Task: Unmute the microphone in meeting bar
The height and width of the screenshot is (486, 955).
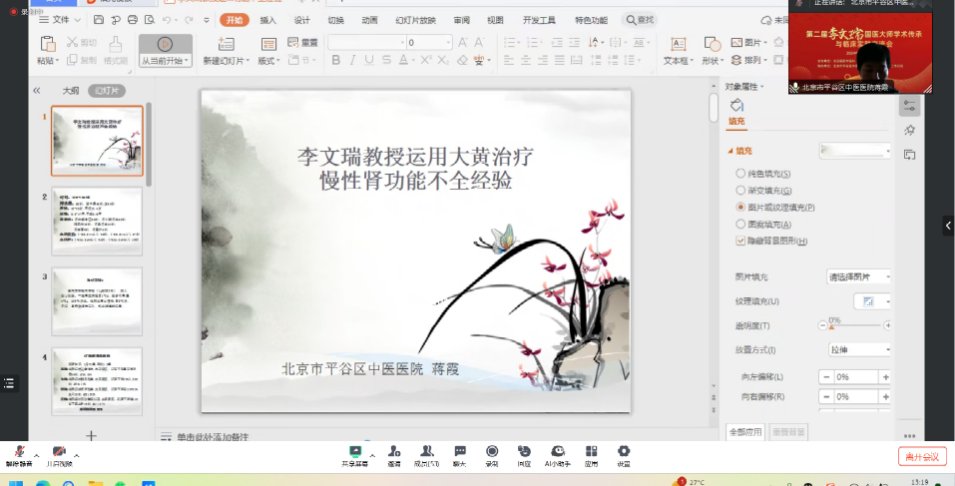Action: (18, 452)
